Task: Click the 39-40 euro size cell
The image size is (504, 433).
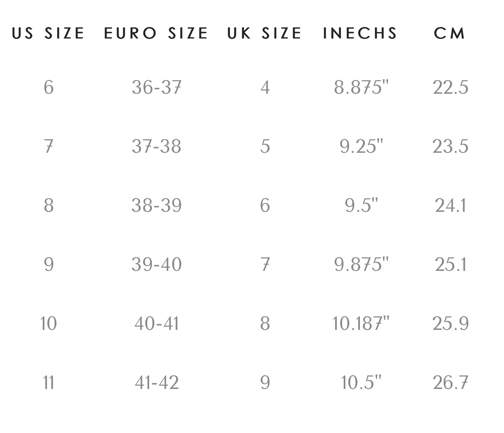Action: [156, 265]
